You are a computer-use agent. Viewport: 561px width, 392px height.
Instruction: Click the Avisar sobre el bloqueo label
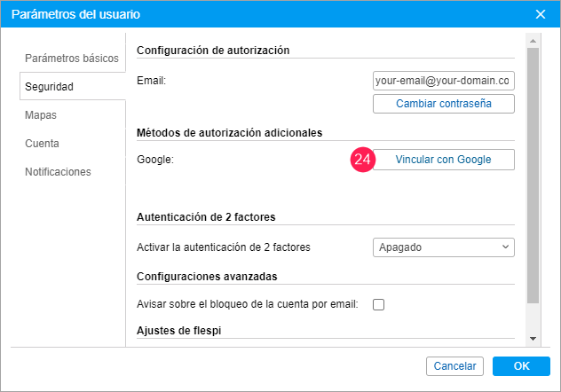click(x=248, y=305)
